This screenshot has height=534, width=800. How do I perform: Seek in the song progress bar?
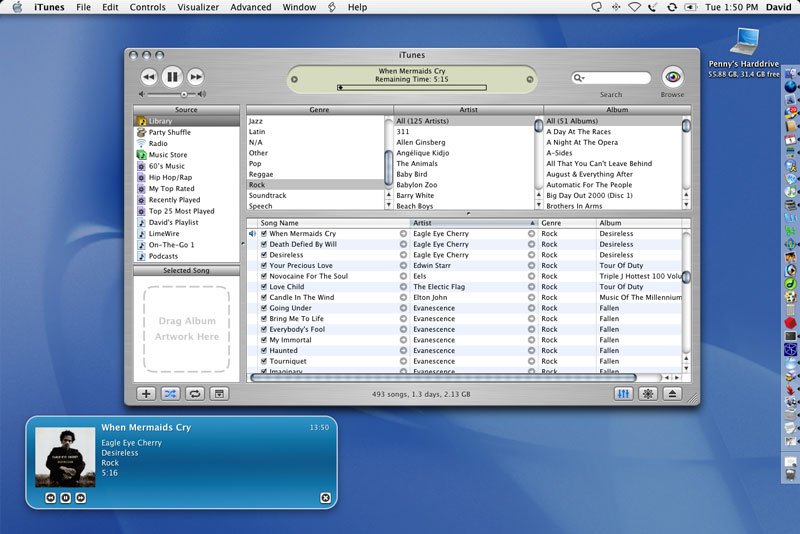tap(412, 88)
